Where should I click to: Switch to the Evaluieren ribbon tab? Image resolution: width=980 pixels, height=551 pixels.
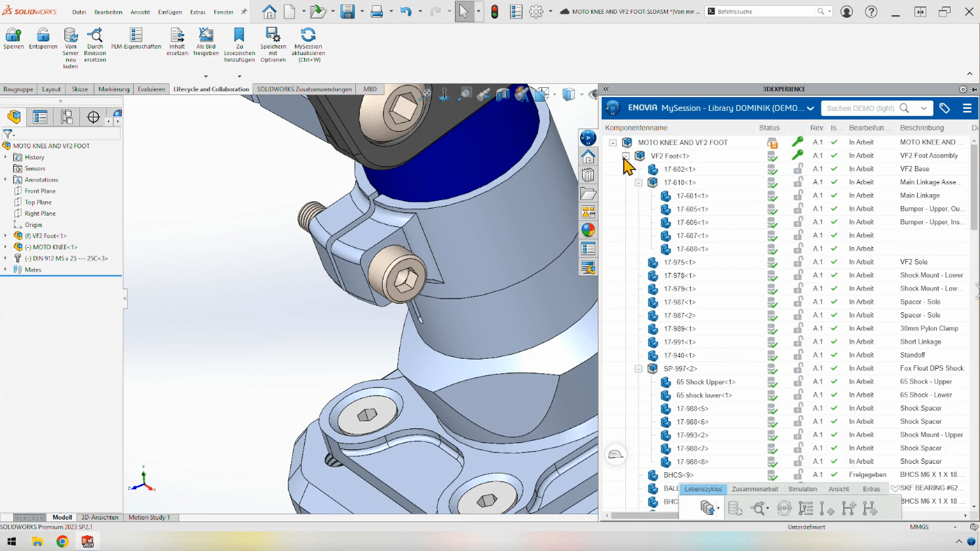(151, 89)
